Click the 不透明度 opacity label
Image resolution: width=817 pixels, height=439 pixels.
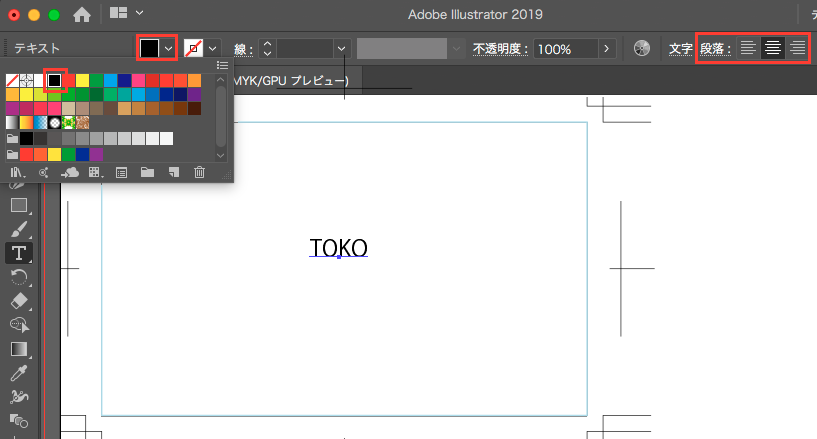point(500,48)
